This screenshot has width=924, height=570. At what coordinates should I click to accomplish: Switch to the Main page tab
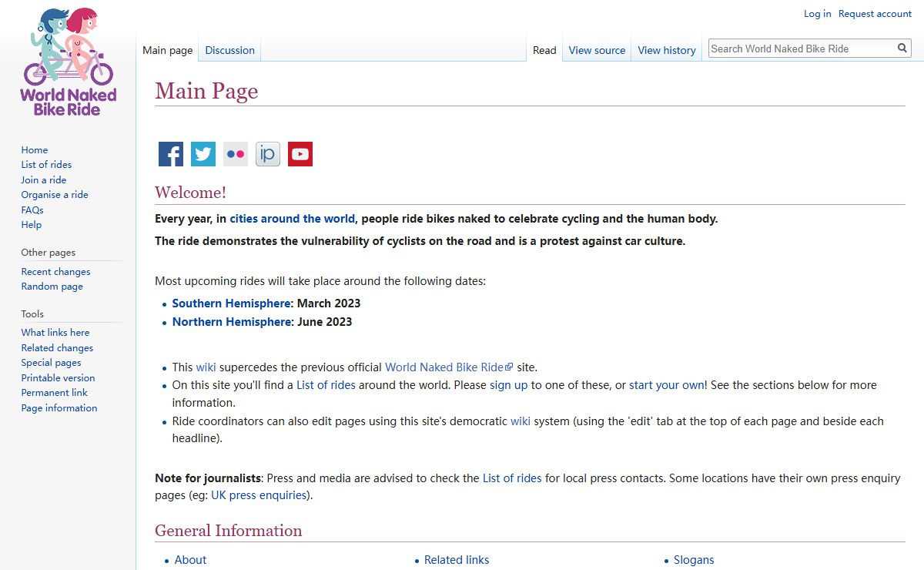click(168, 50)
